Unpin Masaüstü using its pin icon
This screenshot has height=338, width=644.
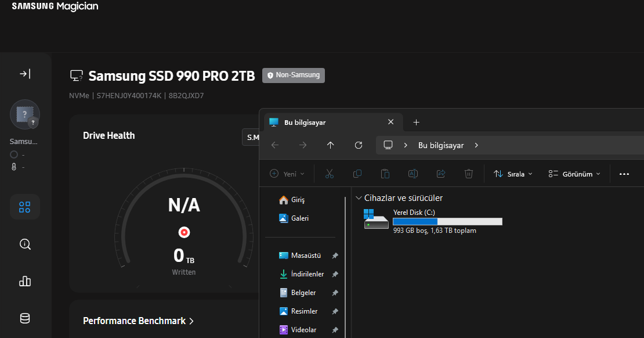[x=335, y=256]
